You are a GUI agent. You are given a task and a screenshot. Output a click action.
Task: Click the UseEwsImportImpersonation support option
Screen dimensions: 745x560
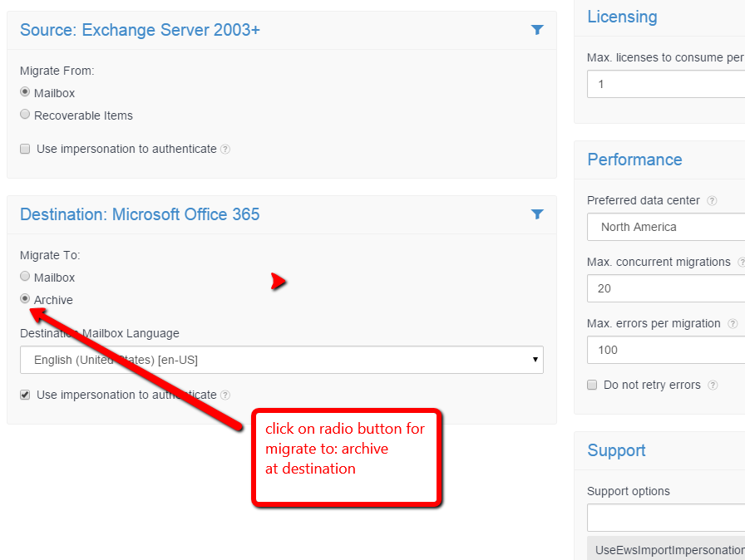pyautogui.click(x=666, y=549)
